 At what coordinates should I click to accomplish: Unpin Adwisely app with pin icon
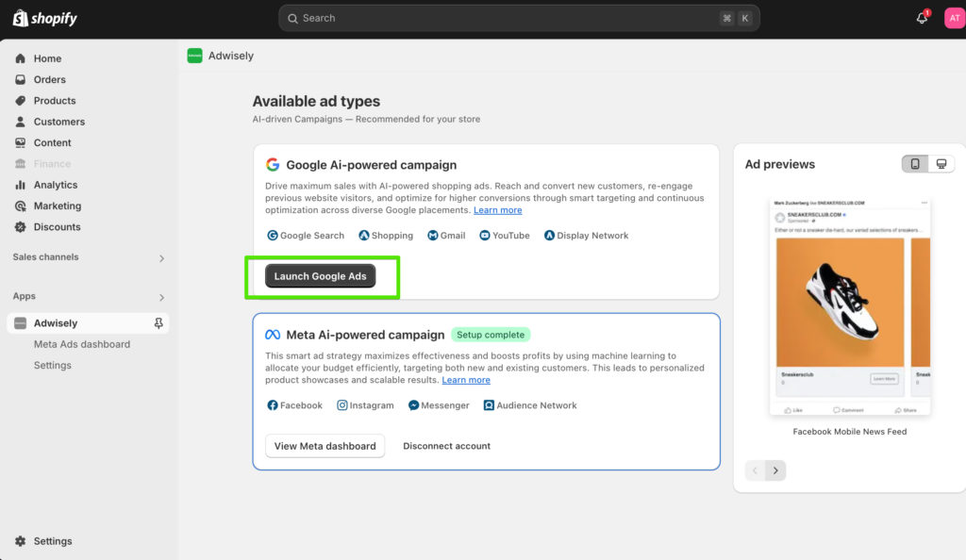pyautogui.click(x=158, y=323)
